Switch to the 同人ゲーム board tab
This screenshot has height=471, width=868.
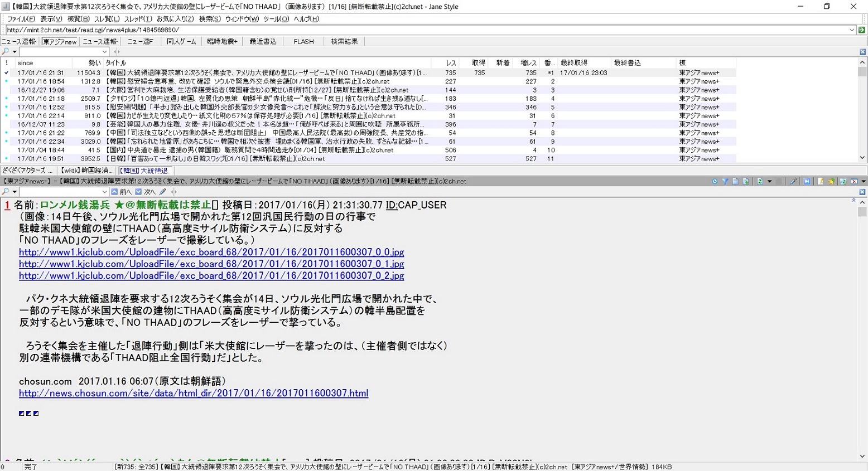(x=181, y=41)
